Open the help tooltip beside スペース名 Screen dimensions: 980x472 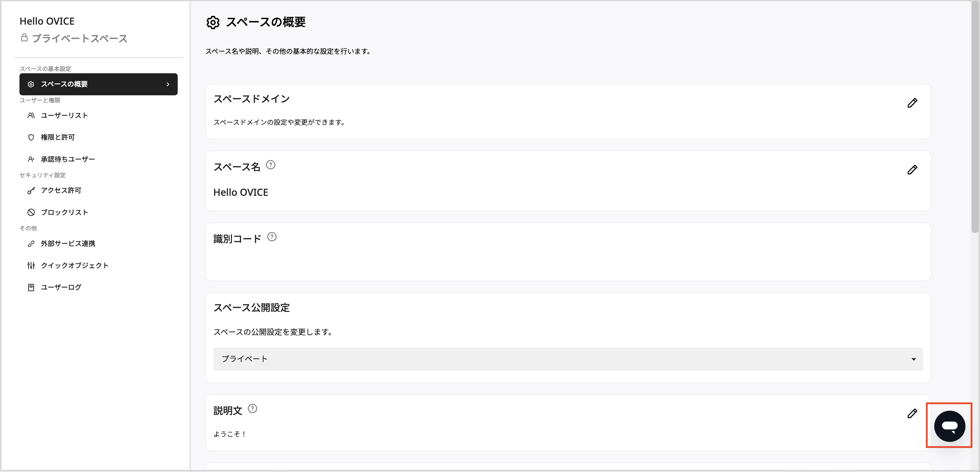(x=270, y=165)
